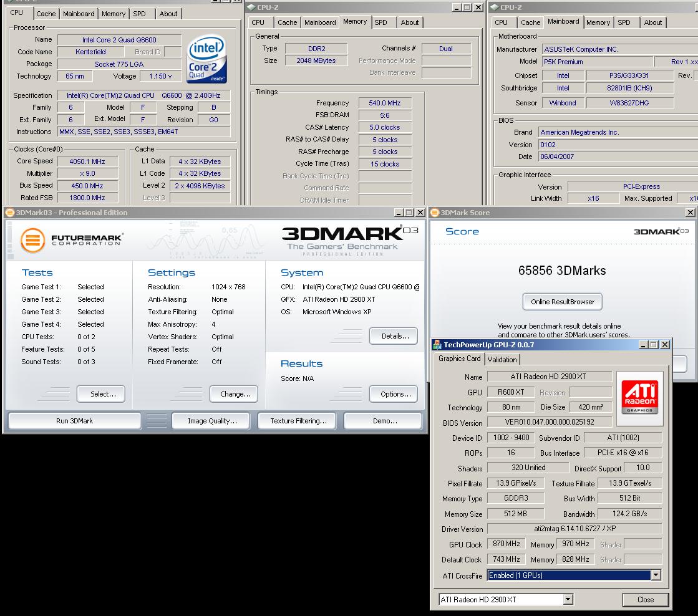Image resolution: width=698 pixels, height=616 pixels.
Task: Click the Southbridge 82801IB (ICH9) field
Action: [x=630, y=88]
